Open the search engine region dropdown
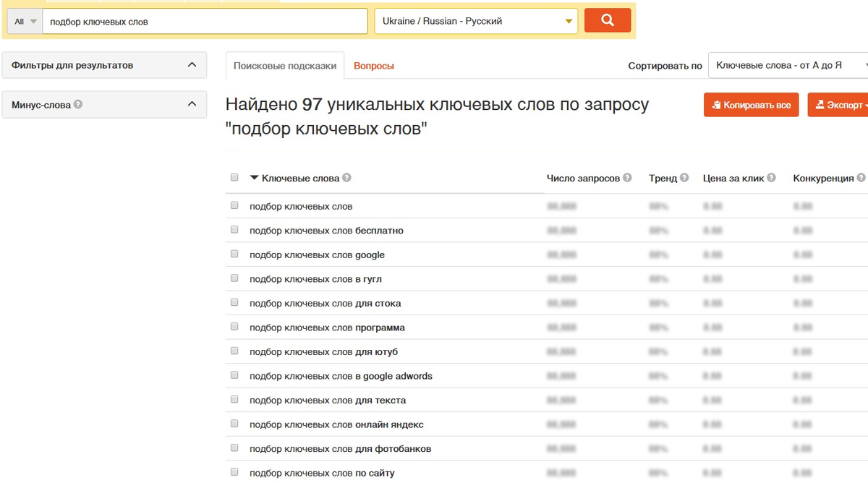 pos(474,20)
